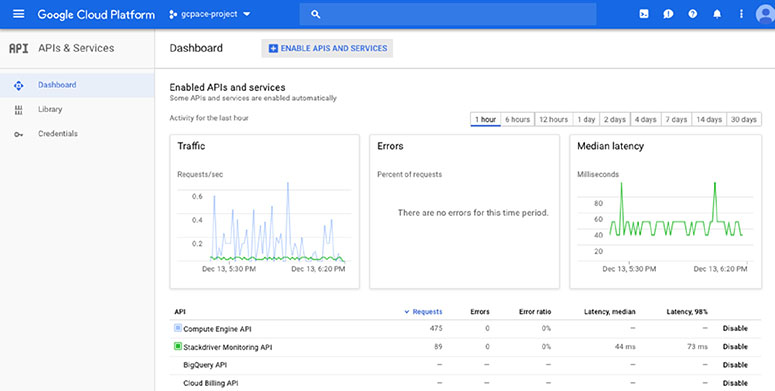Click the 89 requests value

tap(438, 347)
